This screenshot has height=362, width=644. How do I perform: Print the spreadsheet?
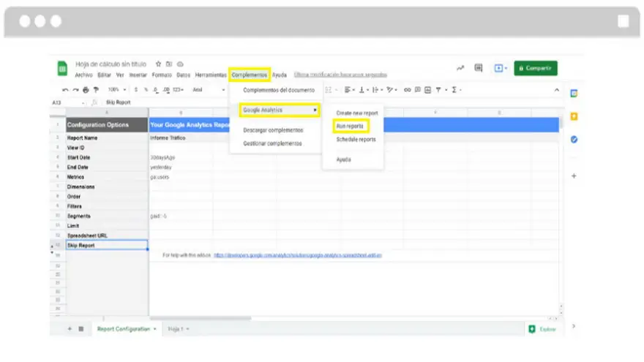[x=86, y=89]
